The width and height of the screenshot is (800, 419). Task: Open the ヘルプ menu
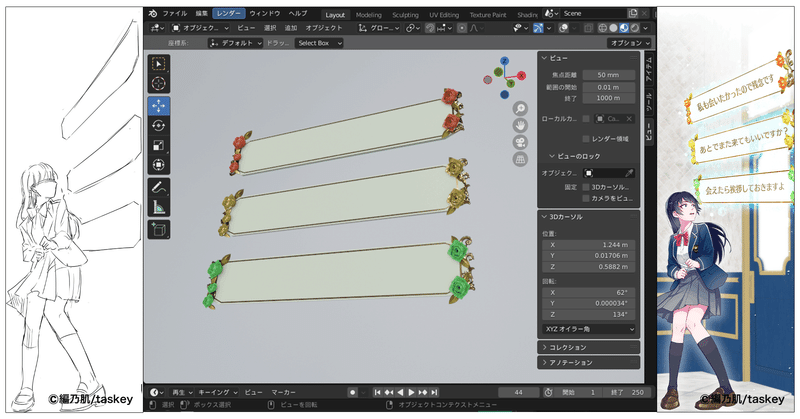(x=298, y=14)
